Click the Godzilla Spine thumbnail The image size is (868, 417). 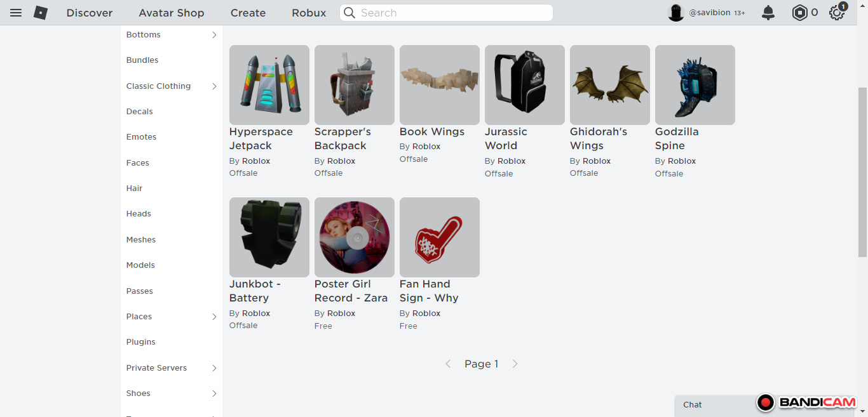[x=695, y=85]
